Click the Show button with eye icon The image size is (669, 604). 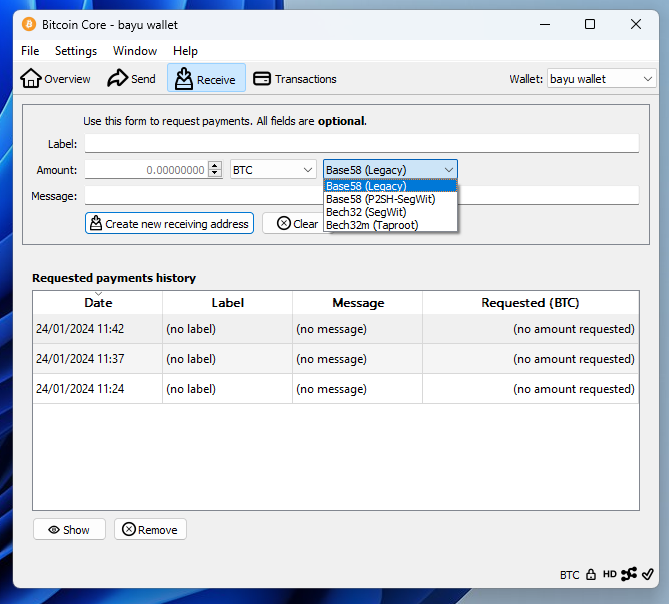(69, 529)
